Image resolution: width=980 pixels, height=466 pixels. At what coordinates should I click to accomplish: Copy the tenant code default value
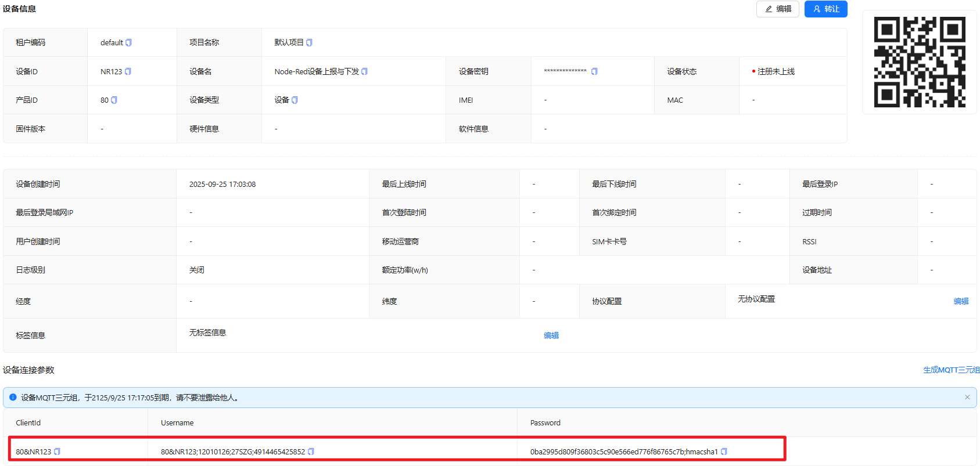click(x=129, y=43)
